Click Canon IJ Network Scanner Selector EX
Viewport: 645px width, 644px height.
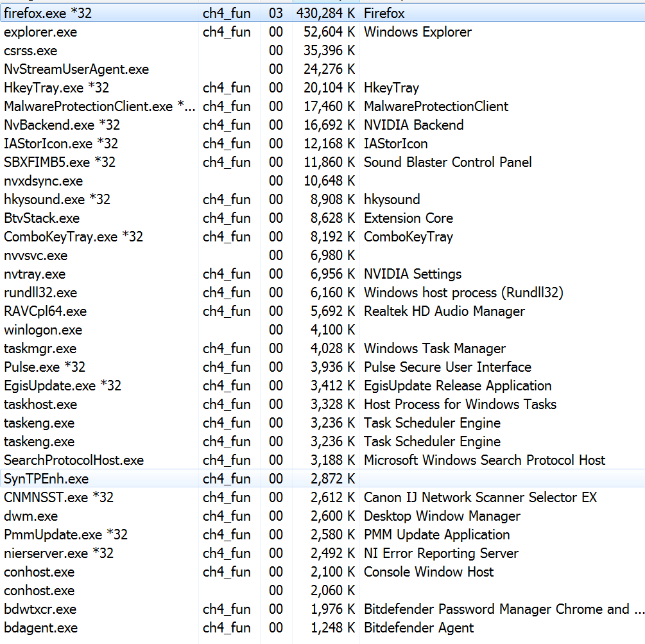481,497
